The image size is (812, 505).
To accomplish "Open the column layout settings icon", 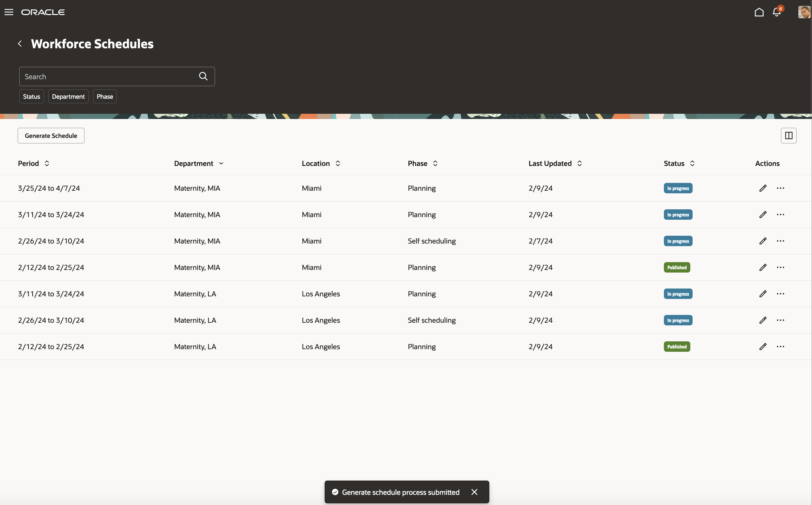I will pyautogui.click(x=788, y=136).
